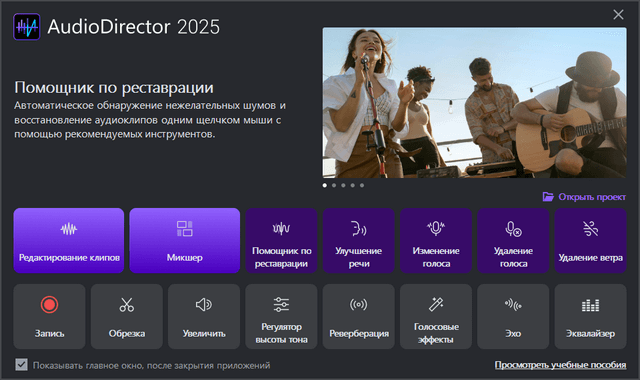640x380 pixels.
Task: Select fifth carousel page dot
Action: (362, 185)
